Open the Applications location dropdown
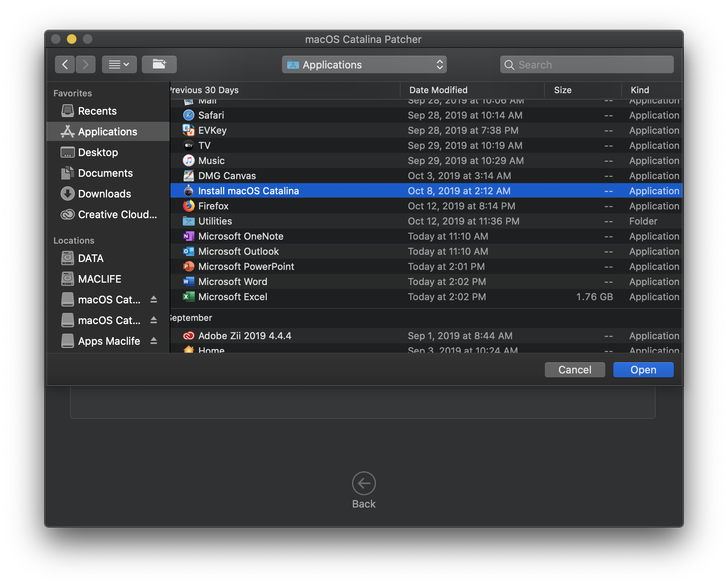 (364, 64)
